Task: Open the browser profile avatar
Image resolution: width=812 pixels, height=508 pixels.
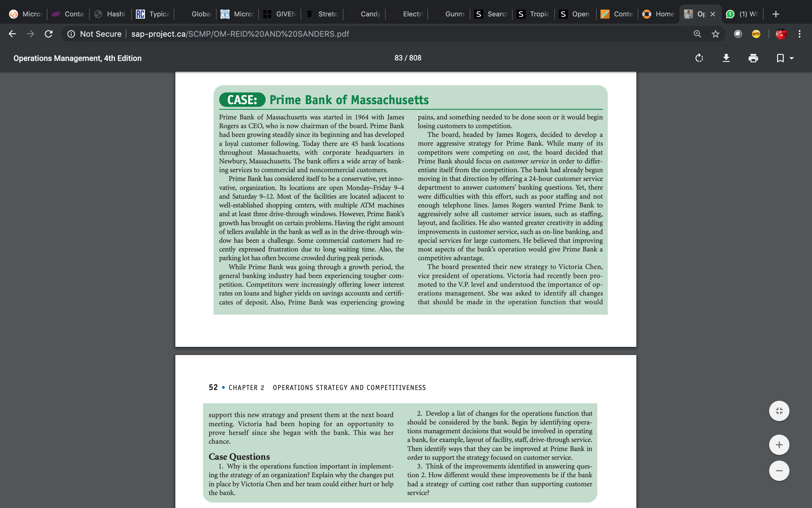Action: point(781,34)
